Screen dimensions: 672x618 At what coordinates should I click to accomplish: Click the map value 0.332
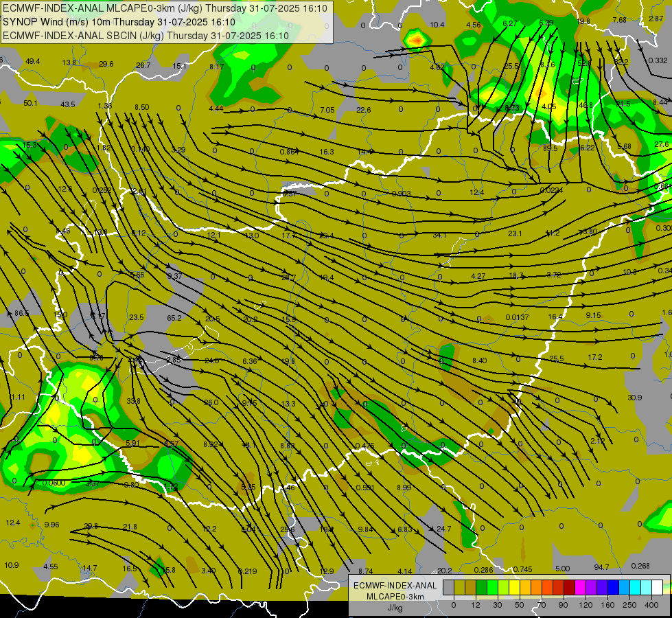pyautogui.click(x=658, y=60)
